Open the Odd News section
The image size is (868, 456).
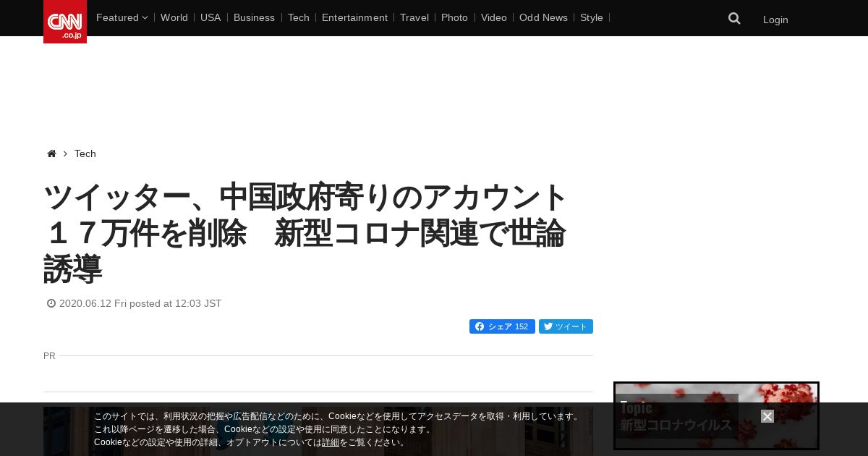point(543,17)
